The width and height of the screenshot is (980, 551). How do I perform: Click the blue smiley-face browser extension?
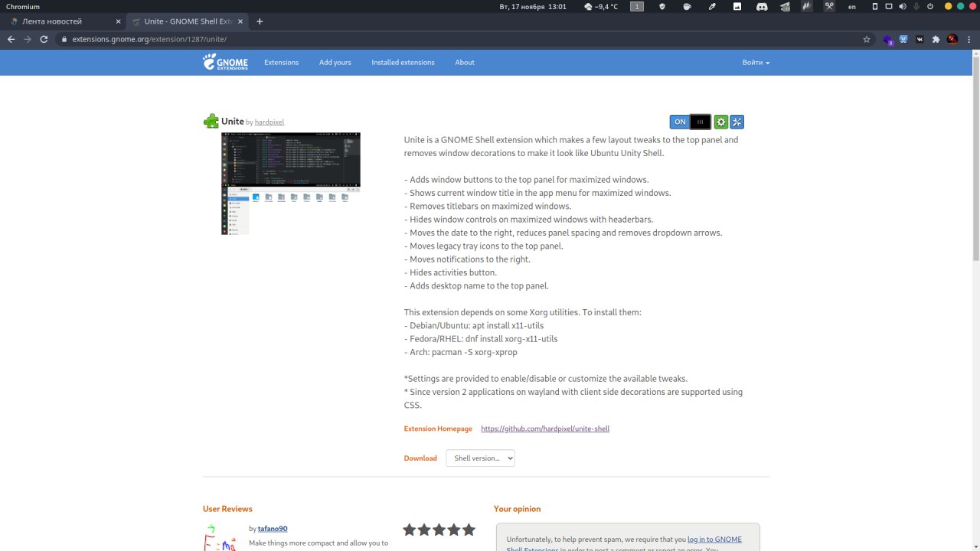(903, 39)
